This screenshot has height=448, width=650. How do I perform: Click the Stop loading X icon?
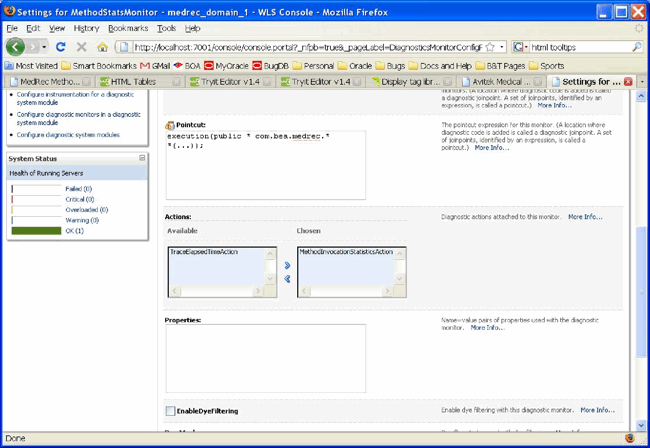tap(81, 47)
